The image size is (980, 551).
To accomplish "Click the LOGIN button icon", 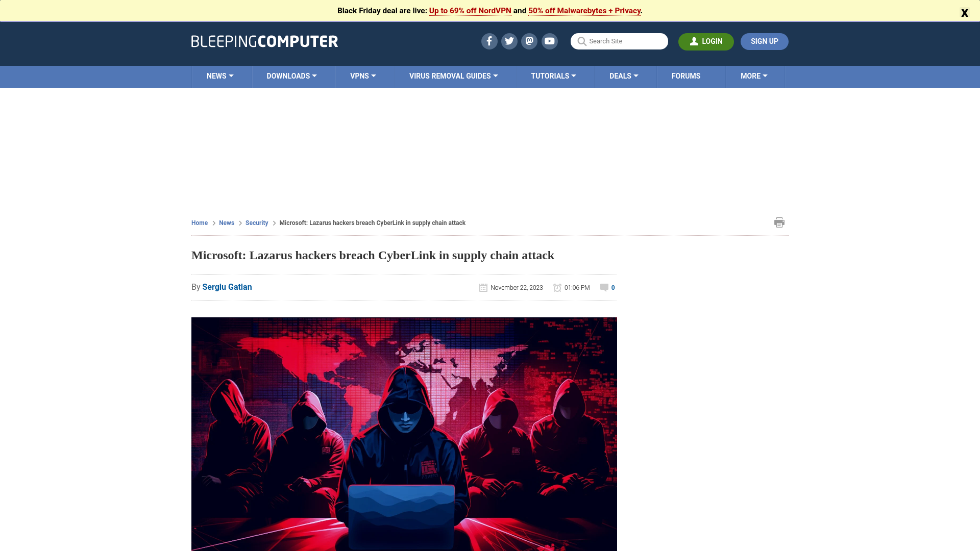I will point(695,41).
